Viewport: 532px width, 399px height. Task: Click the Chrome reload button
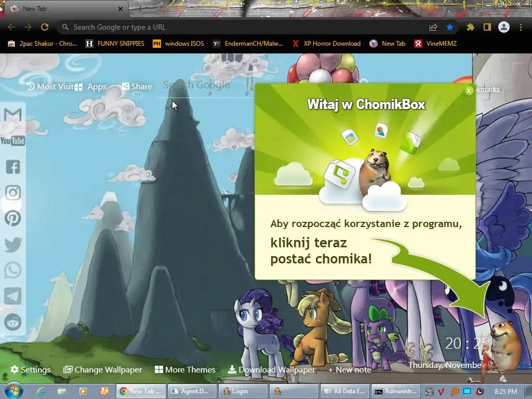coord(45,27)
